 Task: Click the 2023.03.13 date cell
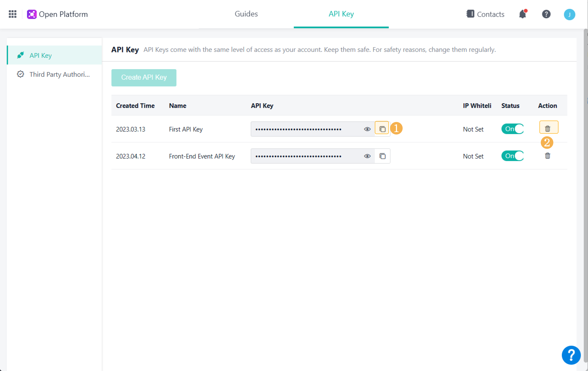pyautogui.click(x=130, y=129)
